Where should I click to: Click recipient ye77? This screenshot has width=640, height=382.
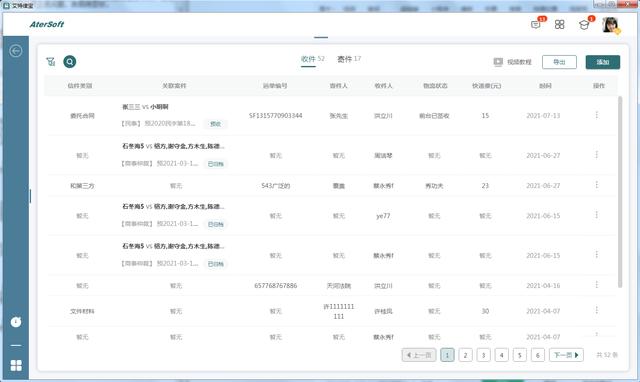[383, 216]
